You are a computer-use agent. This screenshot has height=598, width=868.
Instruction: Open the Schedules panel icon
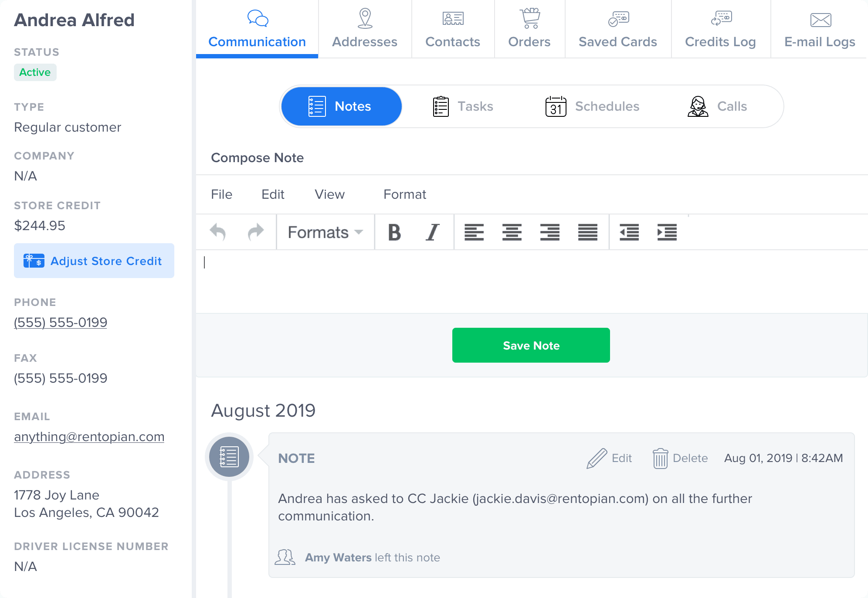556,106
